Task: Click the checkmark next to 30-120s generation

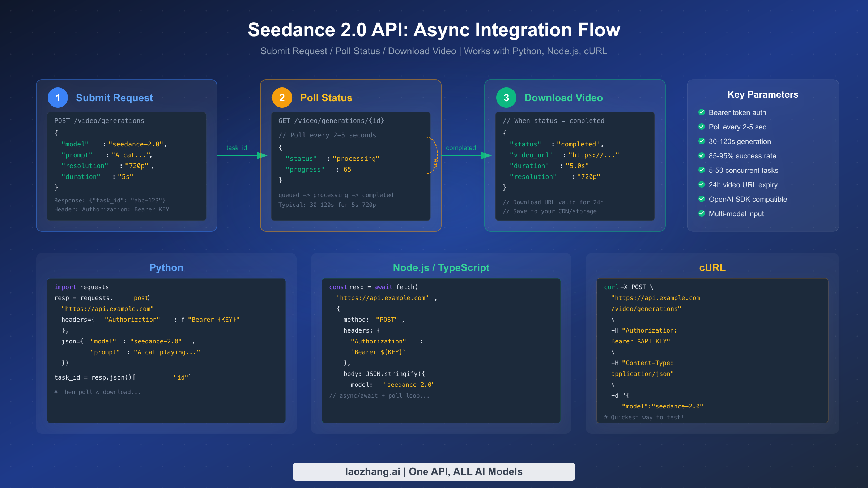Action: point(702,141)
